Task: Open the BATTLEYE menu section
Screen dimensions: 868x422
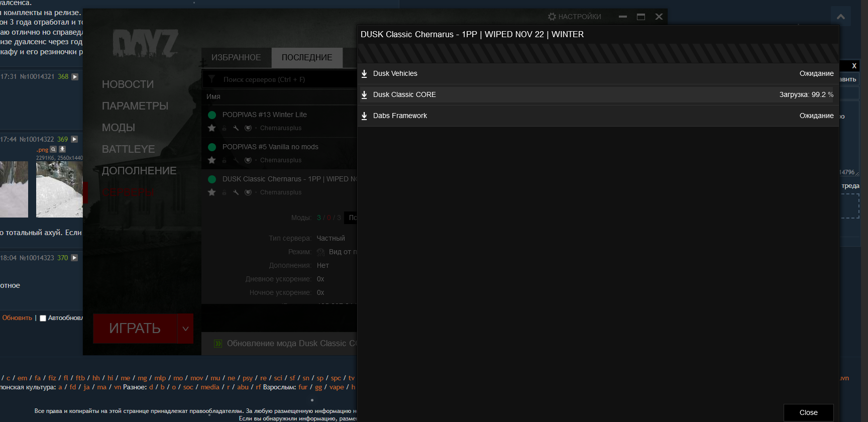Action: click(129, 149)
